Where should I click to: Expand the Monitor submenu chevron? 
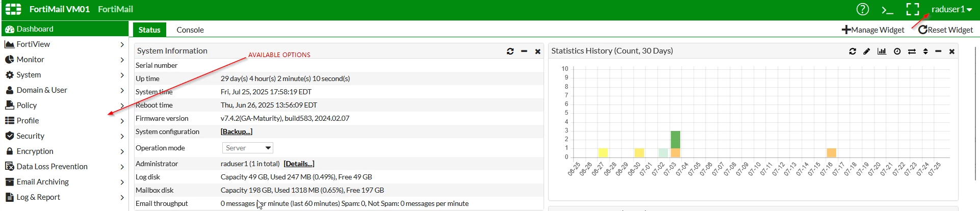click(x=122, y=60)
